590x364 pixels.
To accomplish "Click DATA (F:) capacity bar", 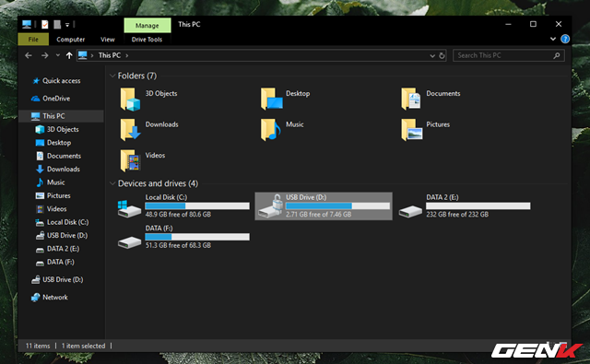I will pyautogui.click(x=197, y=237).
